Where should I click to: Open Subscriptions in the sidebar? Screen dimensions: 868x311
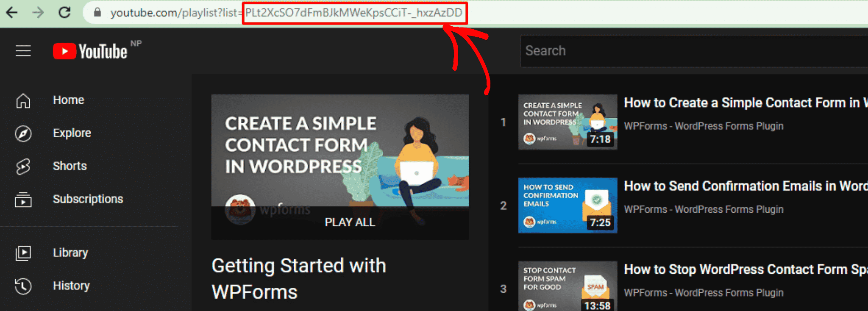point(88,199)
